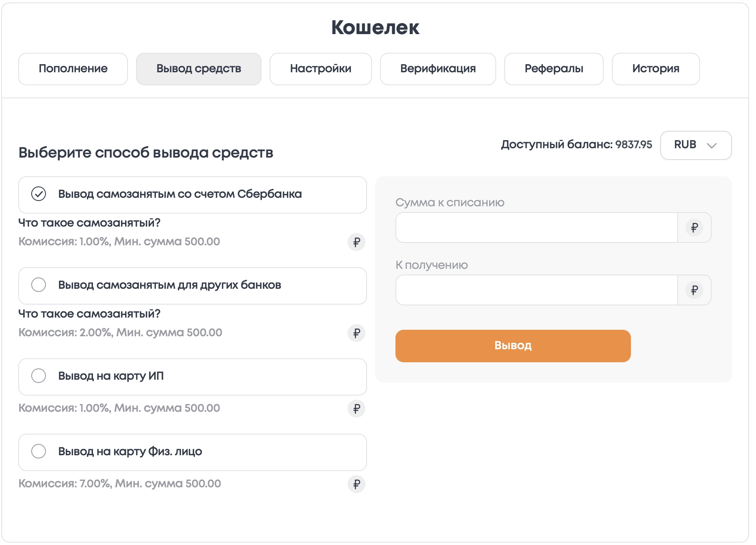
Task: Open the Рефералы tab
Action: click(553, 69)
